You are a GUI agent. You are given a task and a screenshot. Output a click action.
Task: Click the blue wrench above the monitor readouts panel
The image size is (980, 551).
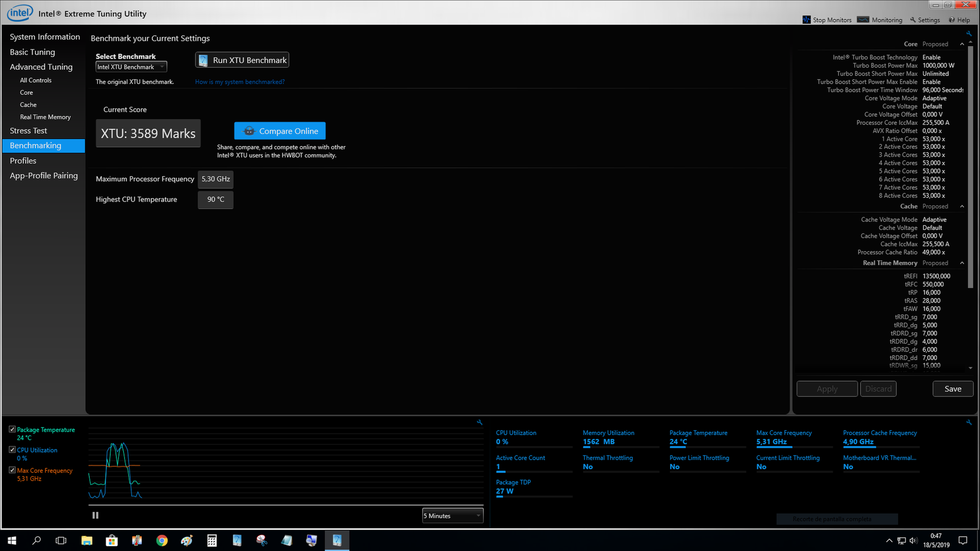click(968, 422)
